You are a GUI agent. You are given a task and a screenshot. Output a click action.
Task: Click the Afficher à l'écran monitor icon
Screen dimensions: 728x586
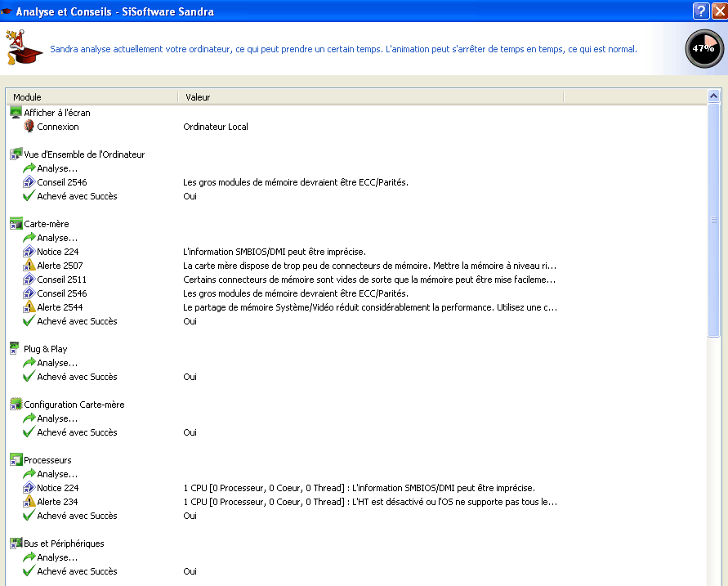point(16,112)
